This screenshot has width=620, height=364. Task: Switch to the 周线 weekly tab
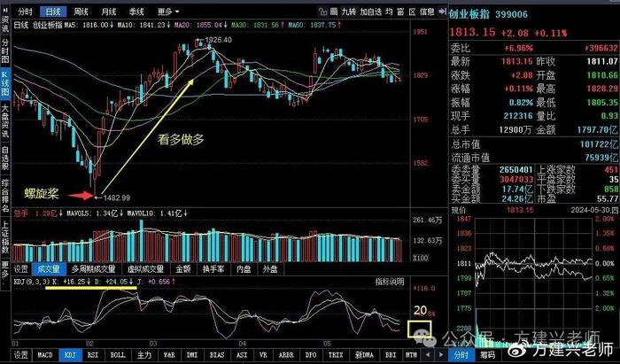click(x=81, y=12)
